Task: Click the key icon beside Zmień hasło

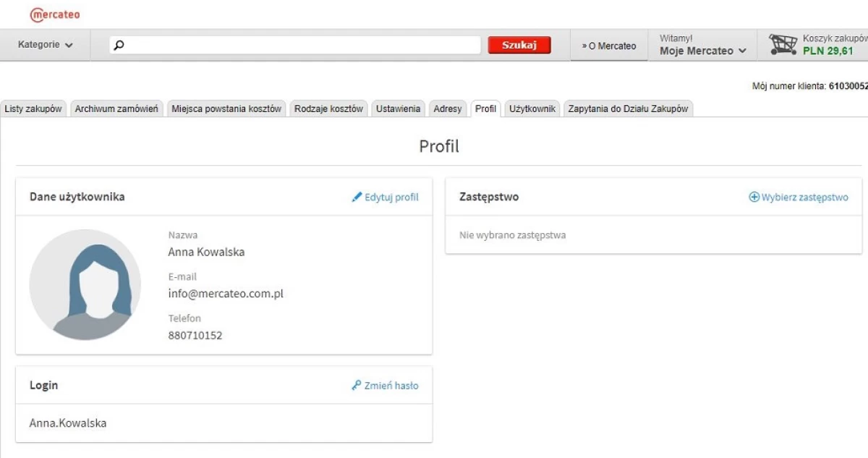Action: (357, 386)
